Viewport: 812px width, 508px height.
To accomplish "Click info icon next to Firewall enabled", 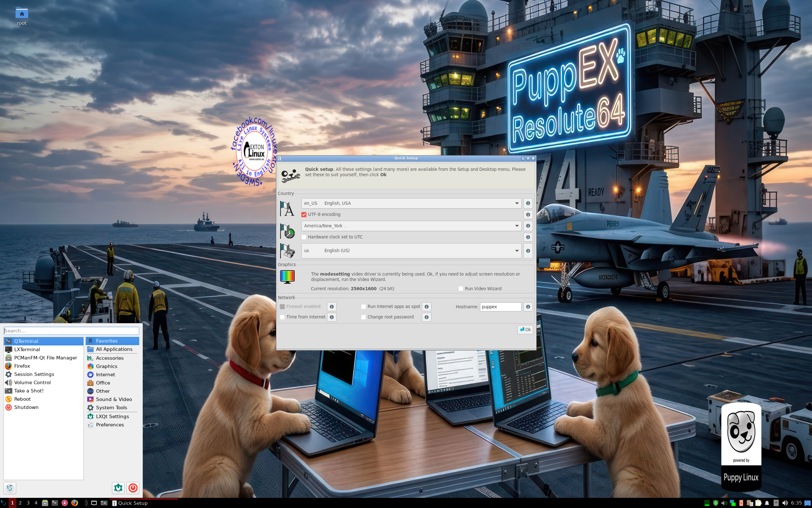I will [331, 307].
